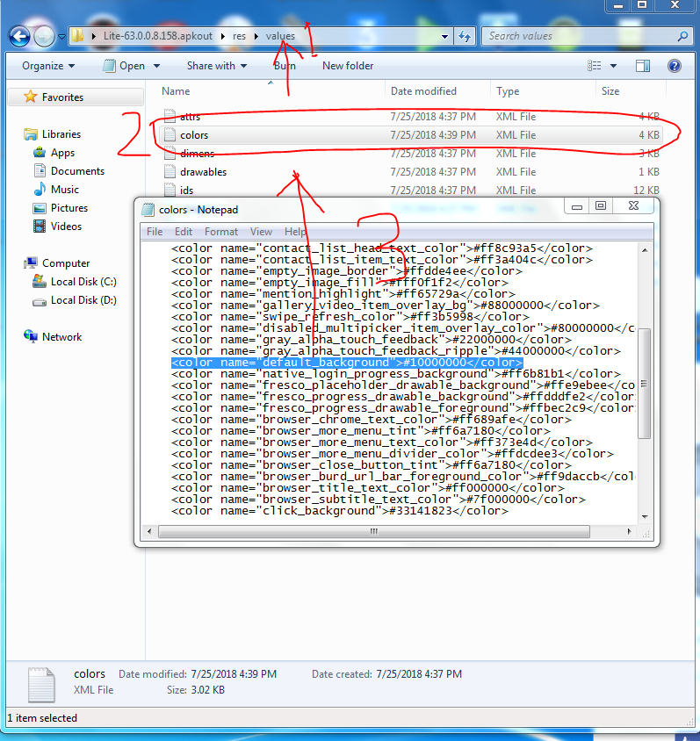The image size is (700, 741).
Task: Open the Apps library
Action: coord(62,153)
